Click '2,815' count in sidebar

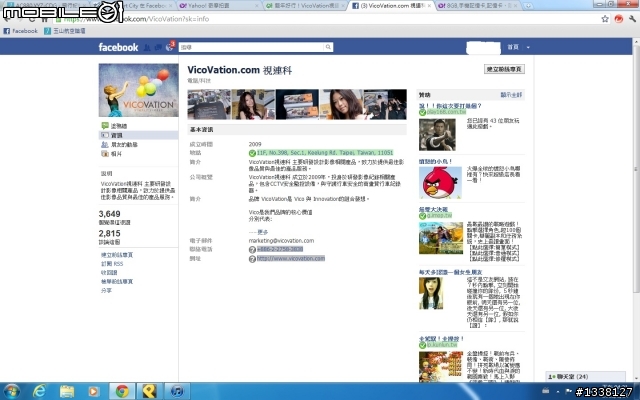[x=109, y=233]
